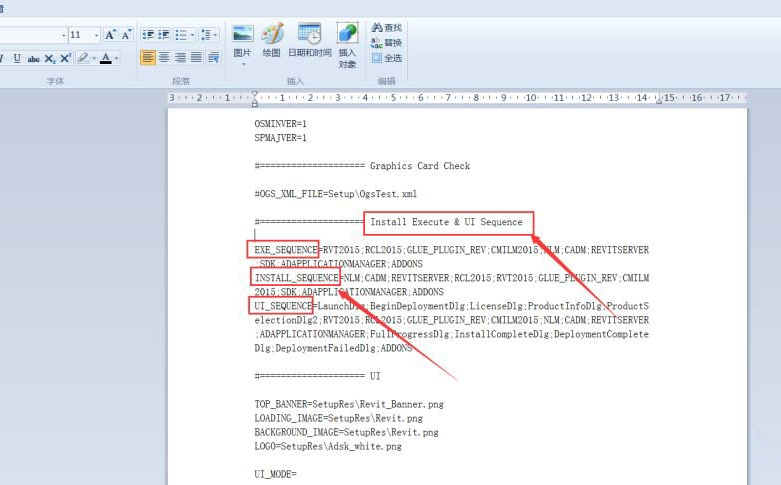Toggle subscript formatting
The width and height of the screenshot is (781, 485).
[50, 59]
